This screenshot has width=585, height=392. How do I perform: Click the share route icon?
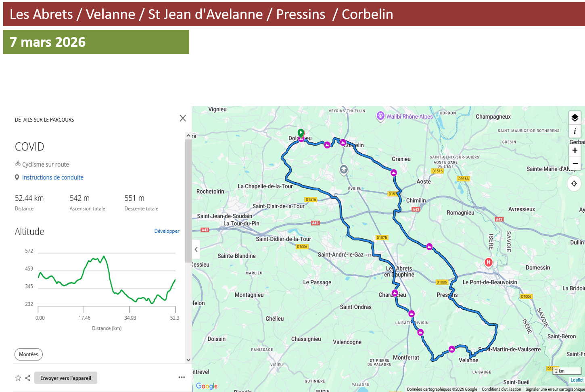tap(28, 378)
